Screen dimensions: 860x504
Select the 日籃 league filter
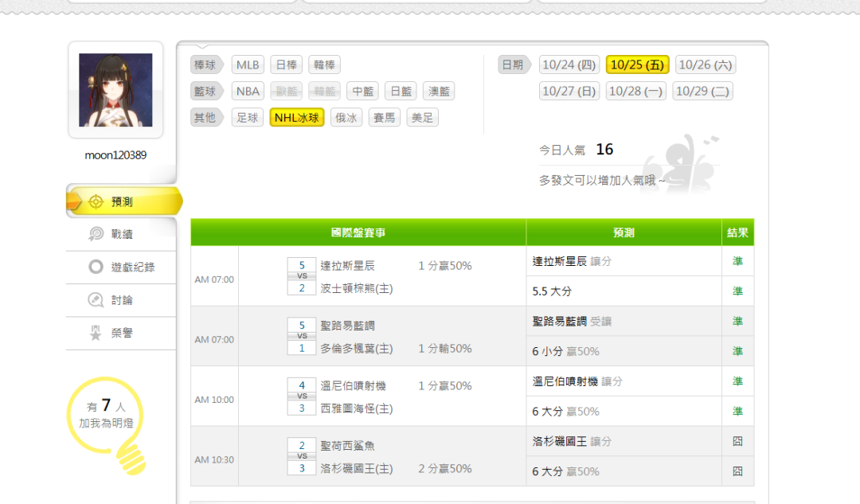click(401, 91)
